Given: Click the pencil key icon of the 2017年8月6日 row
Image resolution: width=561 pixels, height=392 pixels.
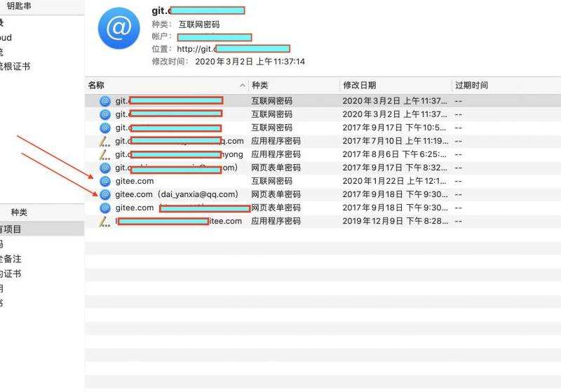Looking at the screenshot, I should point(104,154).
